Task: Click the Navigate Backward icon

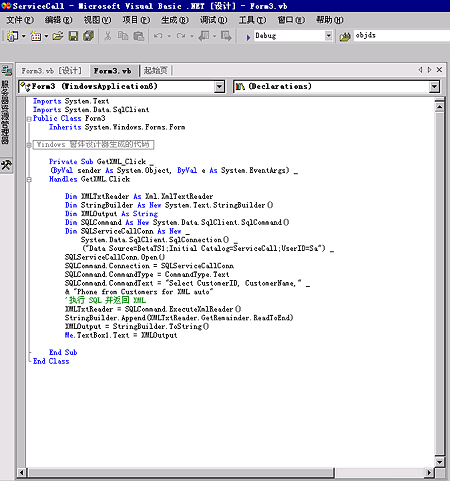Action: 204,36
